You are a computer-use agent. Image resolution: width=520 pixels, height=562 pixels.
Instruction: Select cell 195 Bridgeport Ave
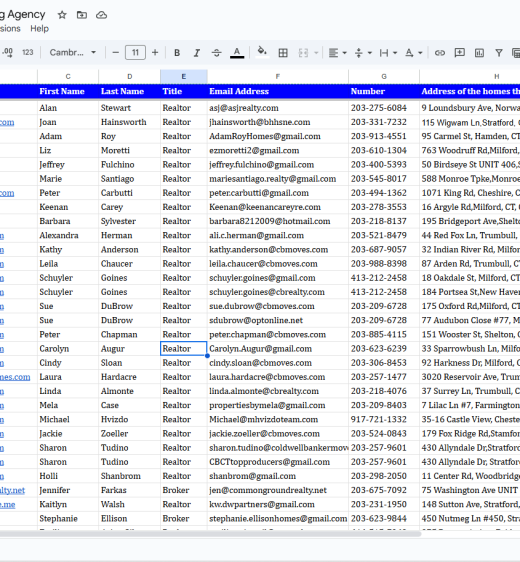470,221
